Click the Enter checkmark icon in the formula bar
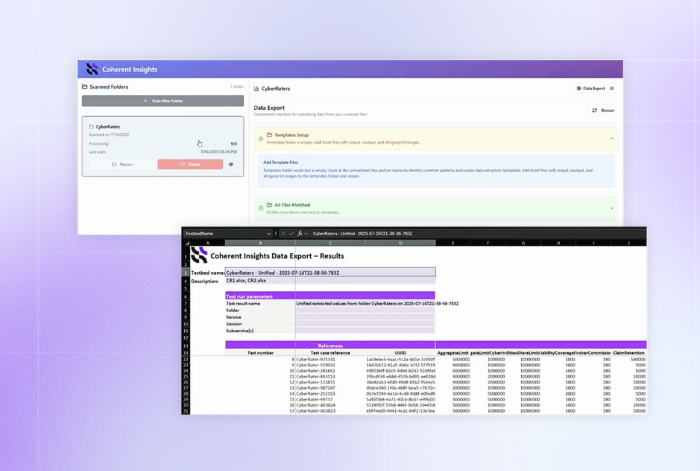The height and width of the screenshot is (471, 700). [x=292, y=233]
